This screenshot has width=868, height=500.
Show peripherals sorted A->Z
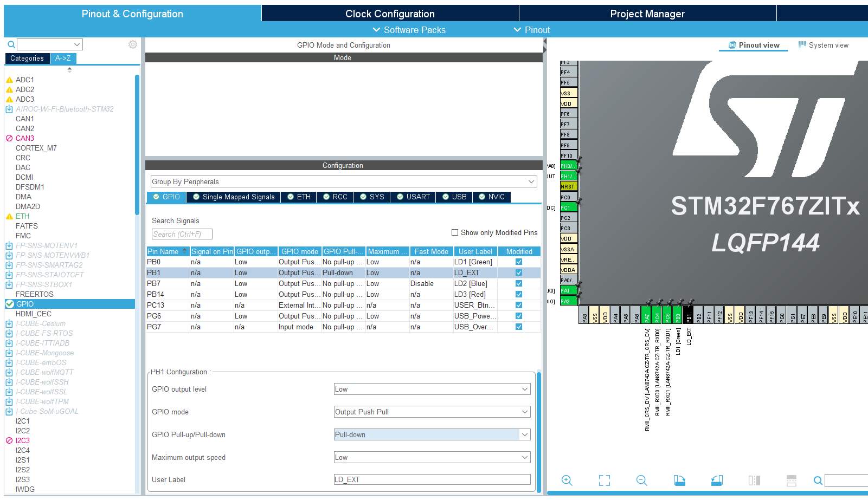pos(63,58)
